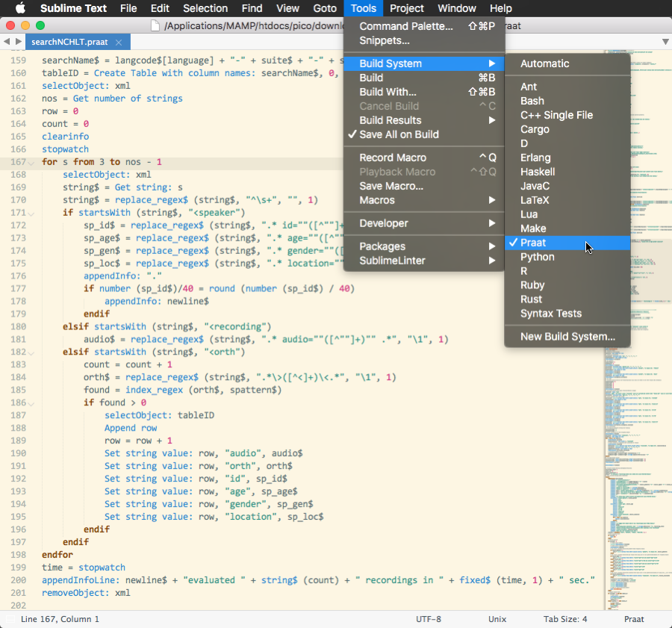Choose the Ruby build system

[x=567, y=285]
